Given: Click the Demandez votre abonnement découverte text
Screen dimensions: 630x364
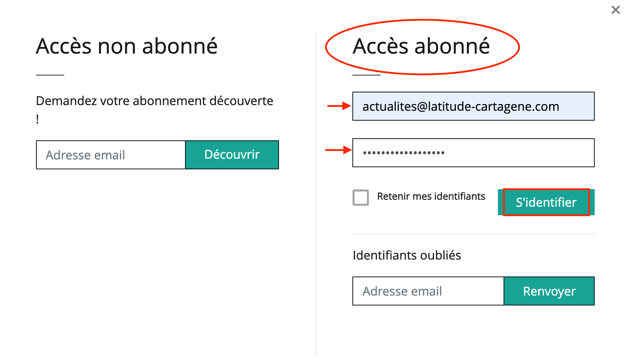Looking at the screenshot, I should 154,101.
